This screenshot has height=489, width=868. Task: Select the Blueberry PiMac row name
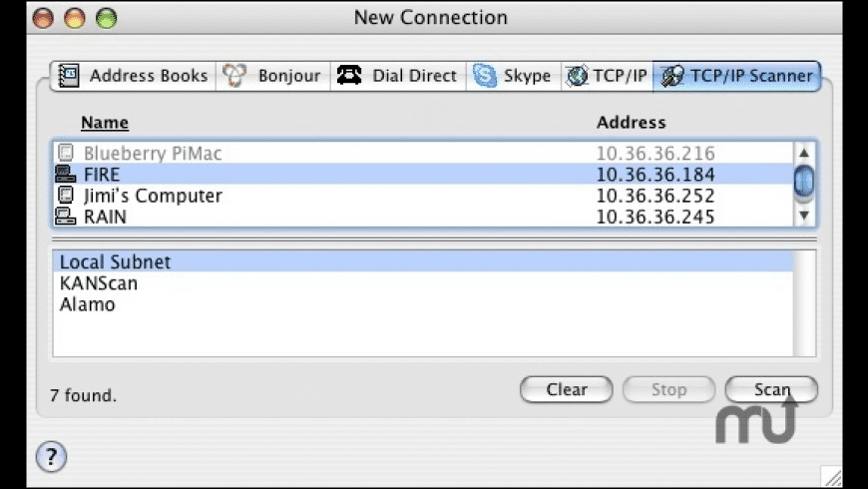[153, 154]
